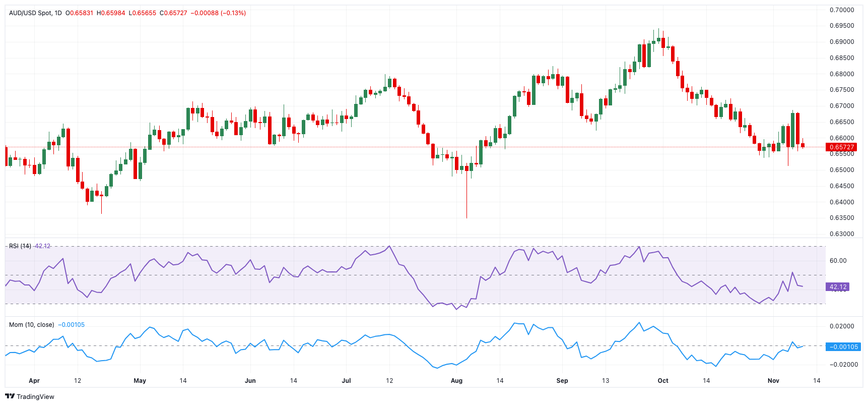Click the purple RSI value tag 42.12

pos(838,287)
